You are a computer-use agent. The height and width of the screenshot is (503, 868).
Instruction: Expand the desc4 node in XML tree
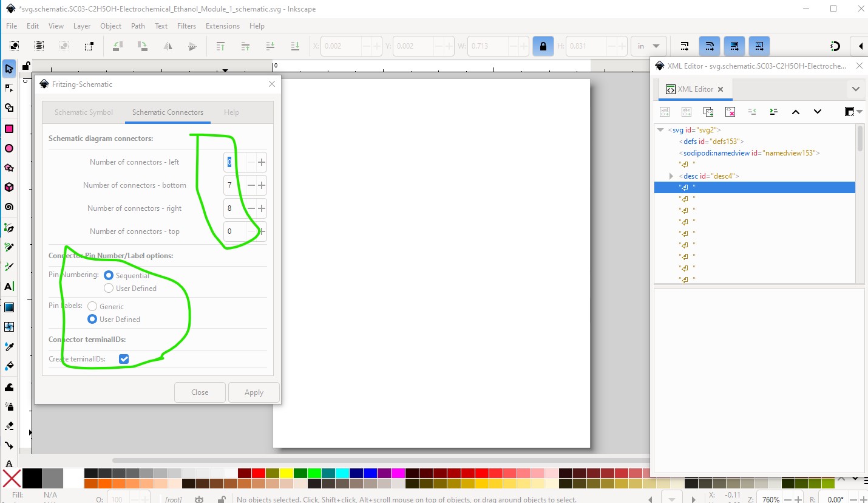tap(671, 176)
